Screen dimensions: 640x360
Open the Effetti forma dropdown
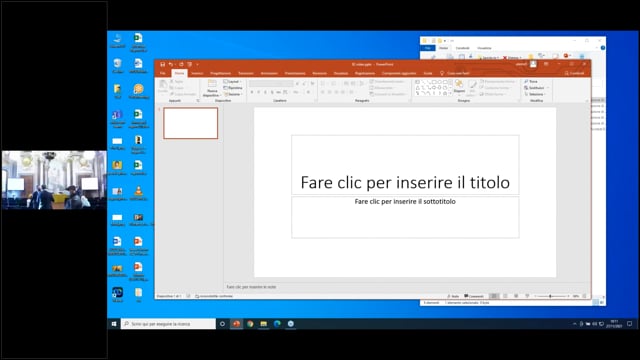493,94
